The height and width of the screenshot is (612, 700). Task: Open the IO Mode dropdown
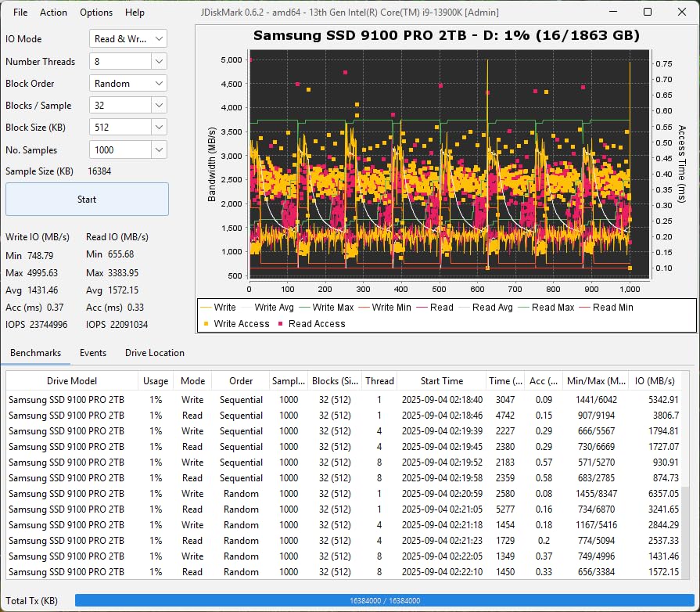[x=127, y=38]
